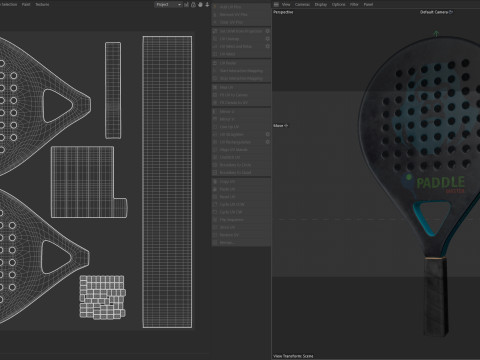Open the Default Camera selector

[x=436, y=12]
